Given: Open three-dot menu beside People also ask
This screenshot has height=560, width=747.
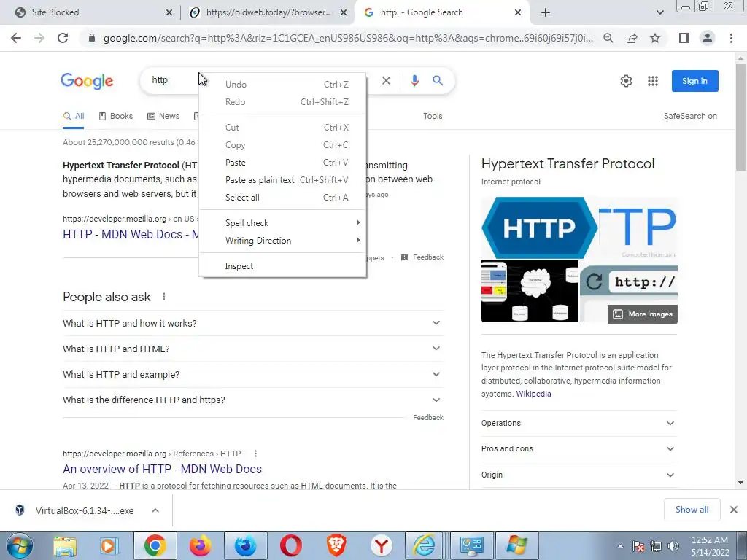Looking at the screenshot, I should [164, 297].
